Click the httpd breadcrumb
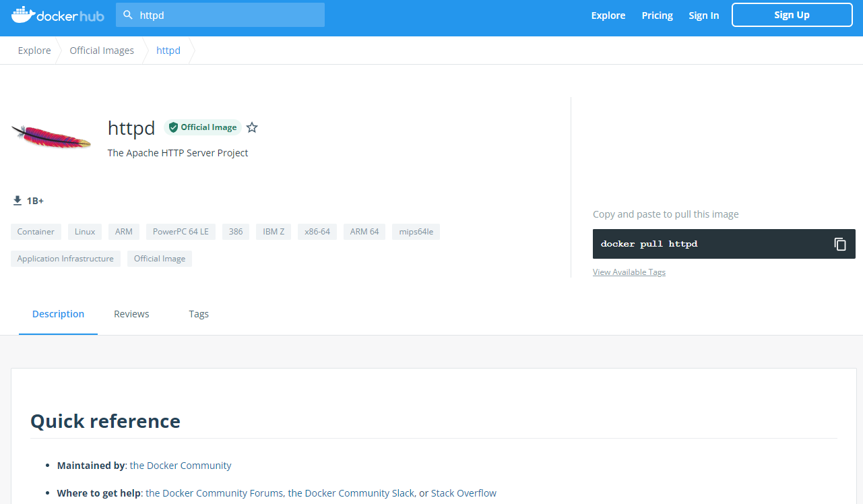The width and height of the screenshot is (863, 504). coord(168,51)
